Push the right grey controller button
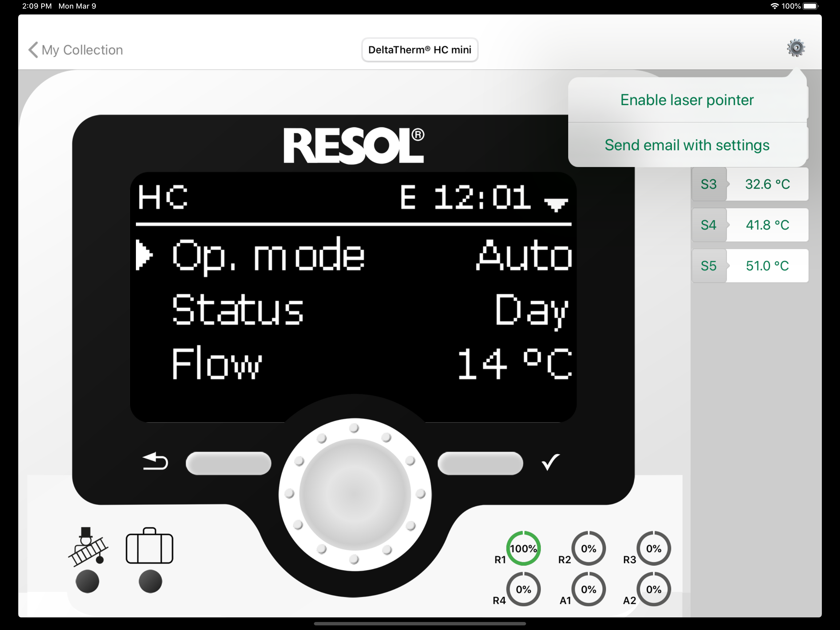This screenshot has width=840, height=630. tap(480, 463)
